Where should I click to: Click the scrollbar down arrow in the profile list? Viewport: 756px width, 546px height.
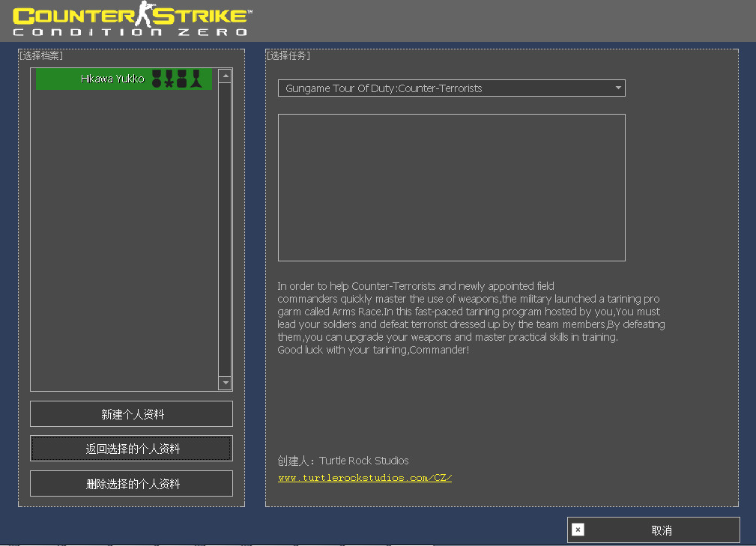coord(225,383)
